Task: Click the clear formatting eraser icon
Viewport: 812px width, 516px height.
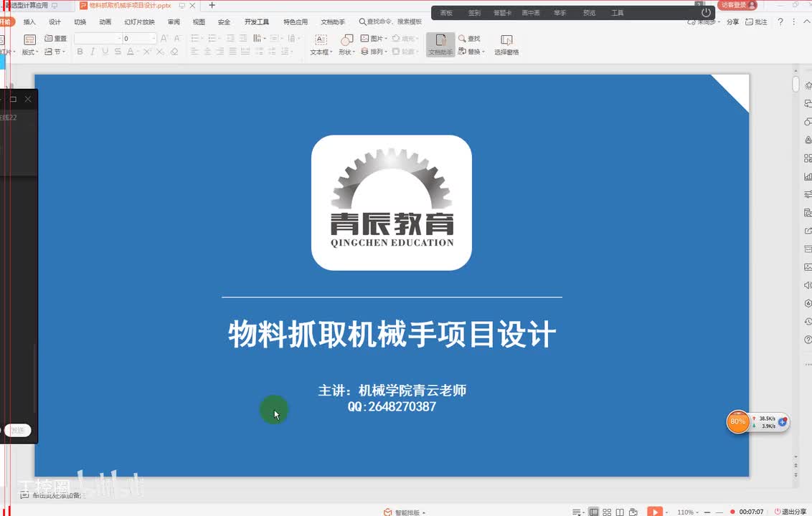Action: (174, 51)
